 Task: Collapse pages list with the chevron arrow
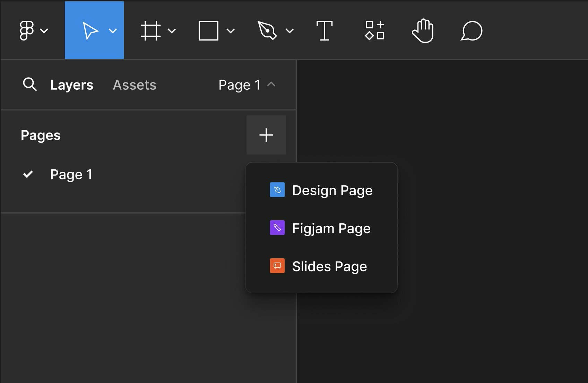[x=271, y=84]
